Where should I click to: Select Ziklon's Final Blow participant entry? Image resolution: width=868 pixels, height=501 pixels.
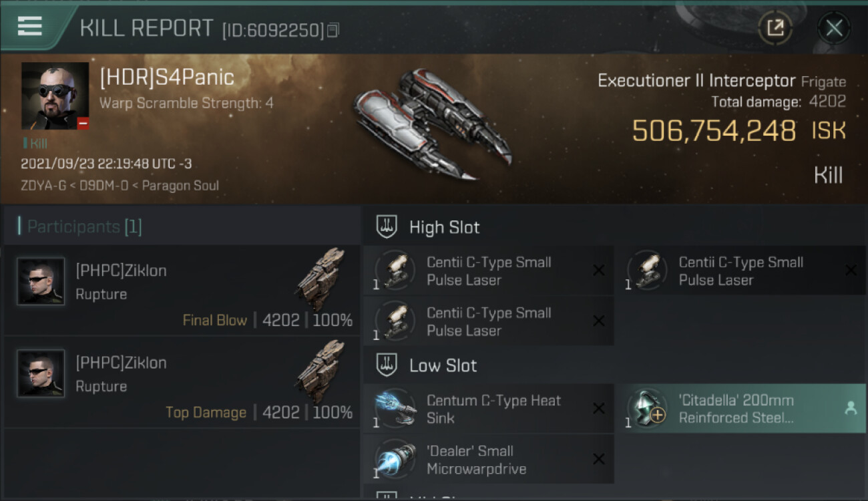tap(182, 291)
